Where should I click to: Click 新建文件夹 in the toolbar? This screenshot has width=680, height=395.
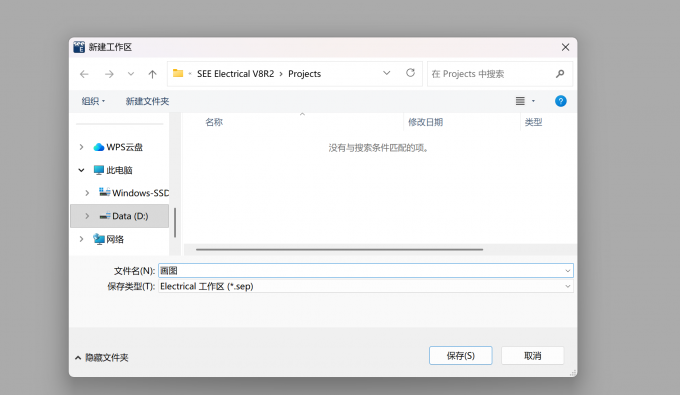tap(147, 101)
